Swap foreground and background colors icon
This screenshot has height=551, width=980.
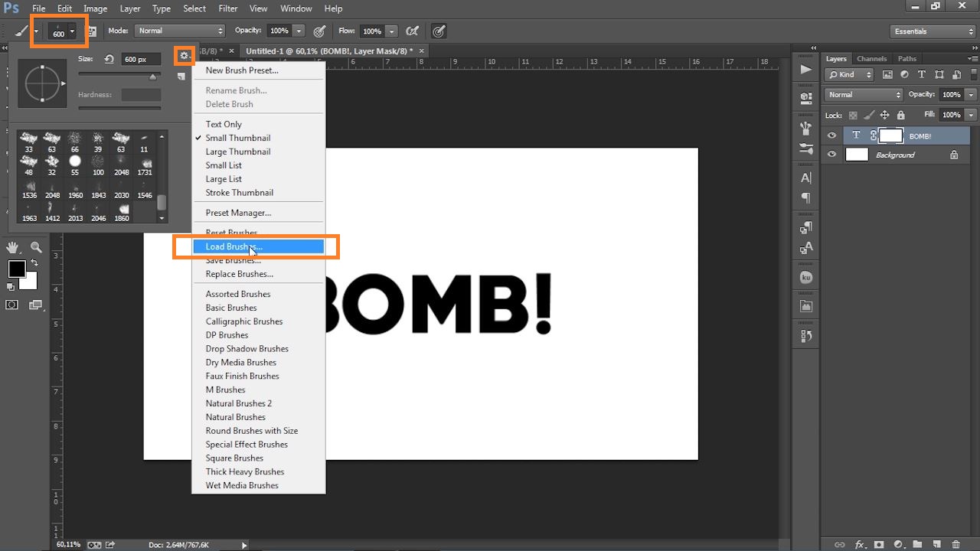click(34, 263)
